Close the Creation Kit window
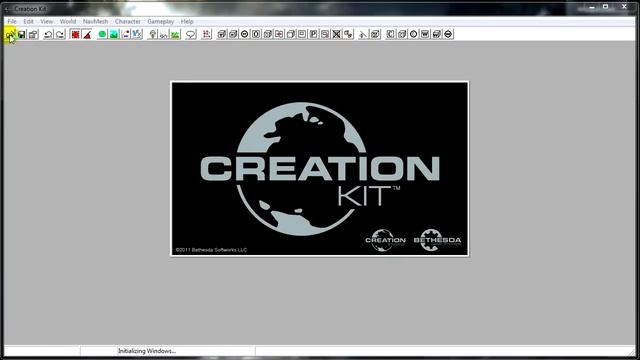This screenshot has width=640, height=360. tap(624, 7)
